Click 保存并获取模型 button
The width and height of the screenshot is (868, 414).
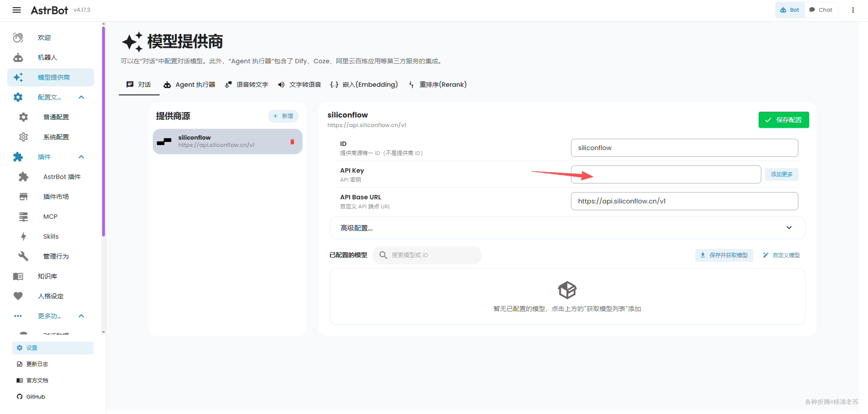[x=724, y=255]
